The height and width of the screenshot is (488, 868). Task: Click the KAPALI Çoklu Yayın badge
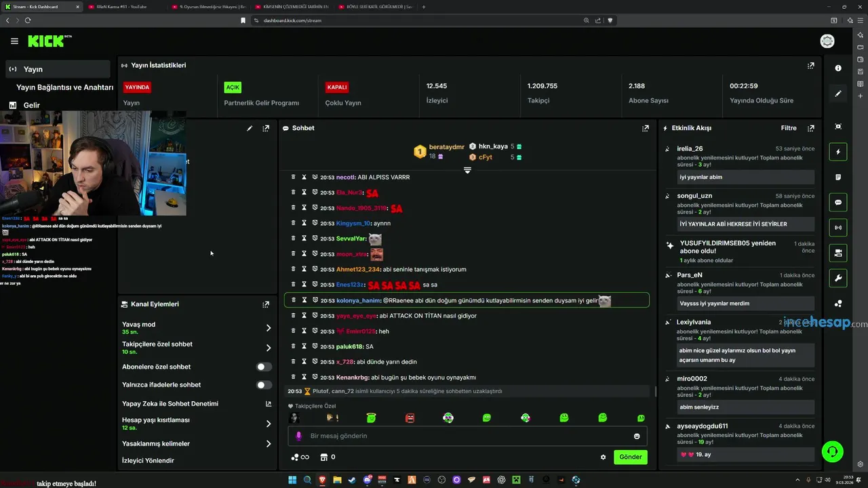click(x=337, y=87)
